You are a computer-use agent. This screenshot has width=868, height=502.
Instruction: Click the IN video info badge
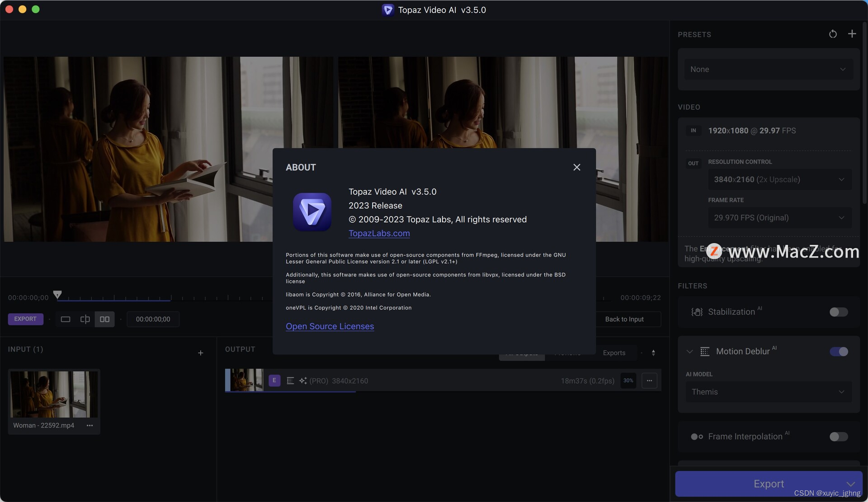click(693, 131)
